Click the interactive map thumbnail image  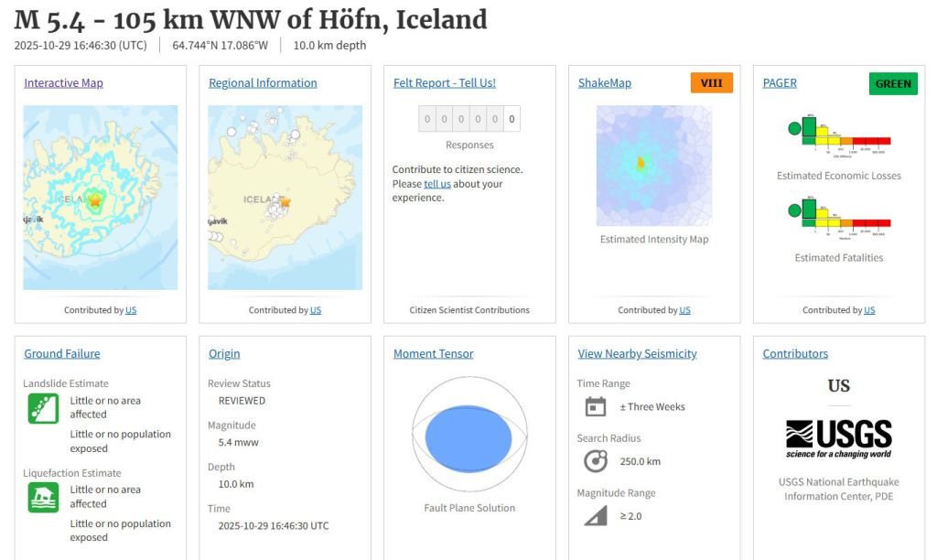(x=100, y=198)
